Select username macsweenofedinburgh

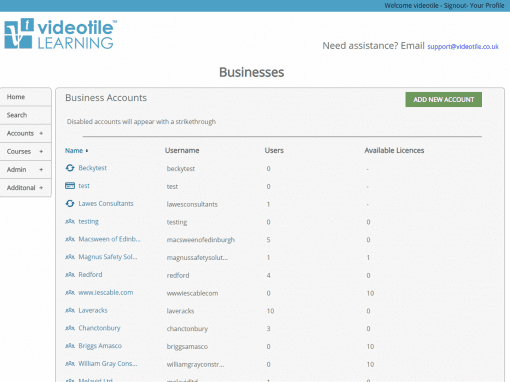(201, 240)
